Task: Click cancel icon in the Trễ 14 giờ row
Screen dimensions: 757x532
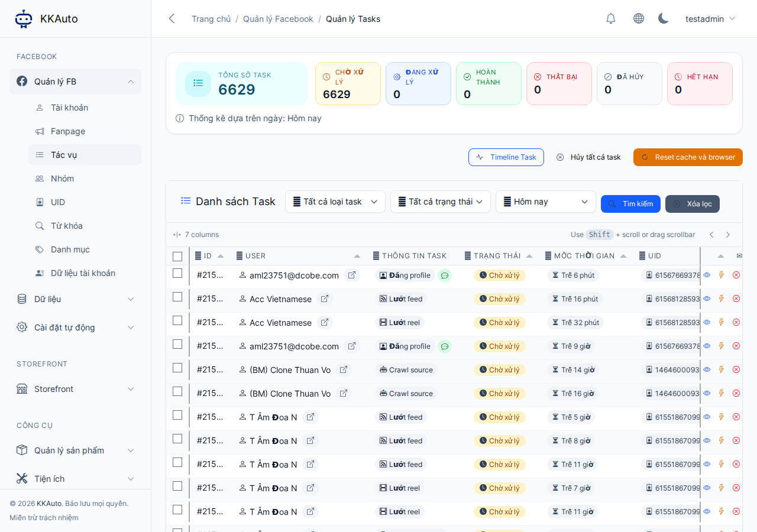Action: point(736,369)
